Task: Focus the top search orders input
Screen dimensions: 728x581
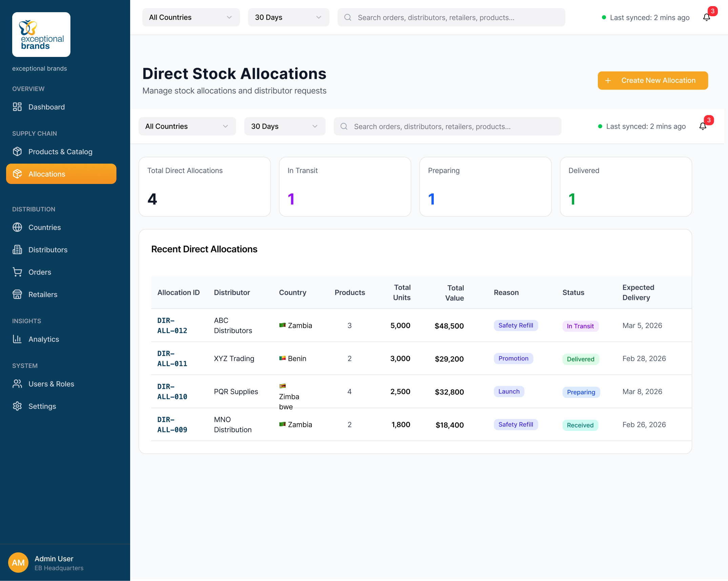Action: (451, 17)
